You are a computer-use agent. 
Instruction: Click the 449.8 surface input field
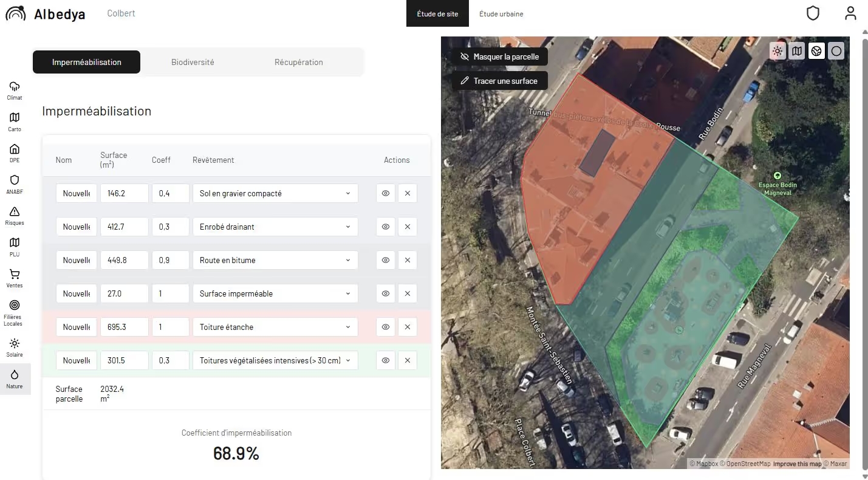[124, 260]
